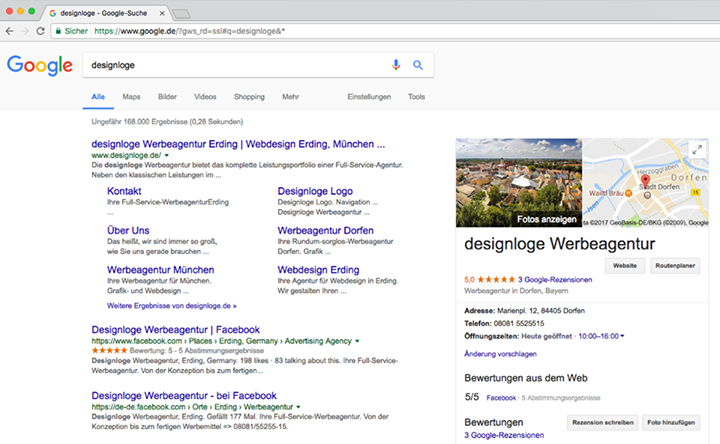The width and height of the screenshot is (720, 444).
Task: Click the Routenplaner button
Action: pyautogui.click(x=675, y=266)
